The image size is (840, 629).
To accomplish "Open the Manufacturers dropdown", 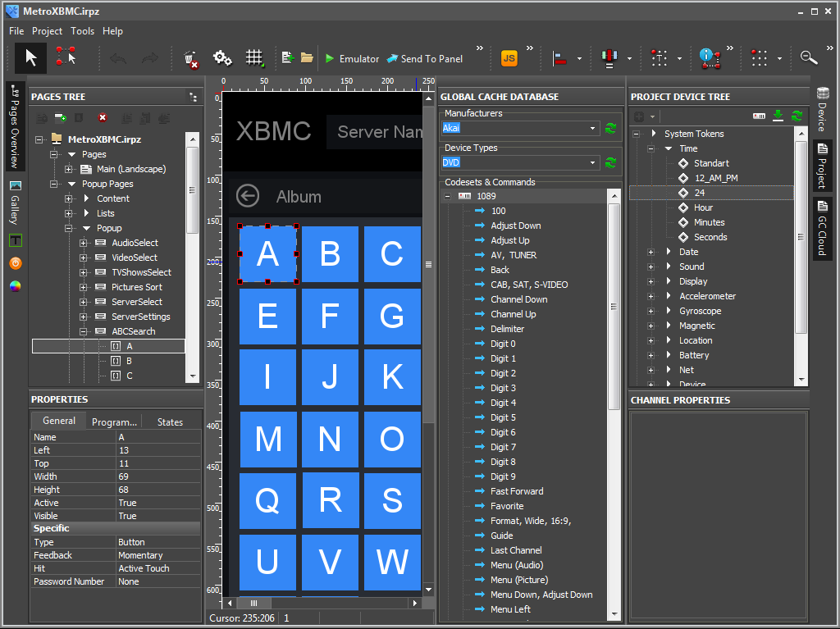I will click(x=593, y=128).
